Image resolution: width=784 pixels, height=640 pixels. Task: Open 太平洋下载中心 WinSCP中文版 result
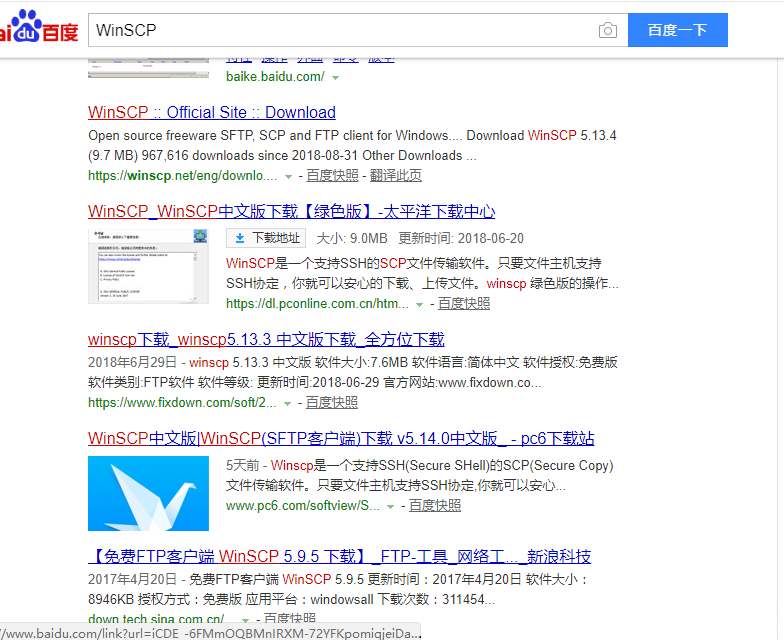292,212
